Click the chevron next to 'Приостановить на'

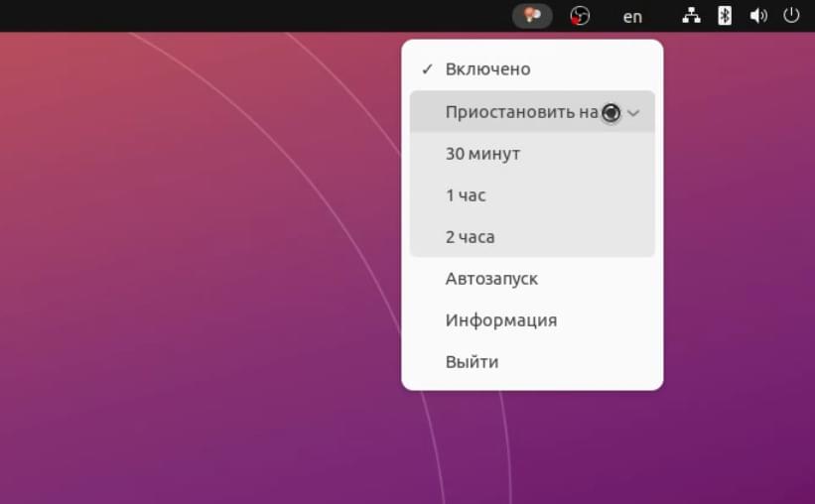click(x=633, y=113)
